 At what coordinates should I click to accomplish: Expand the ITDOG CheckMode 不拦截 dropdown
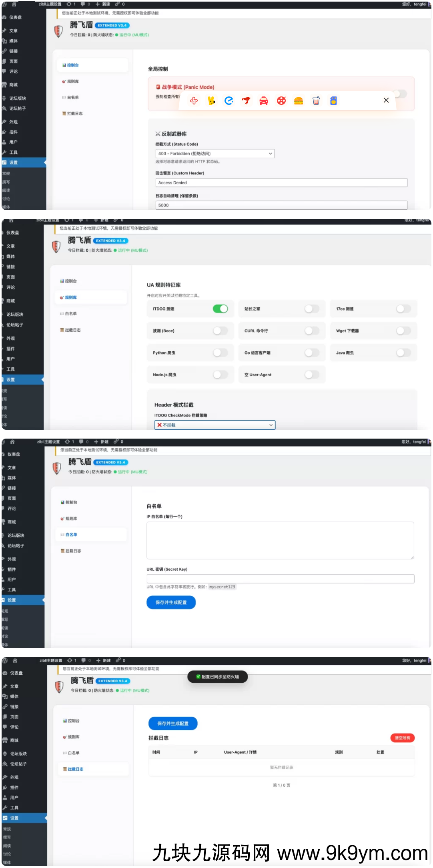click(x=215, y=425)
